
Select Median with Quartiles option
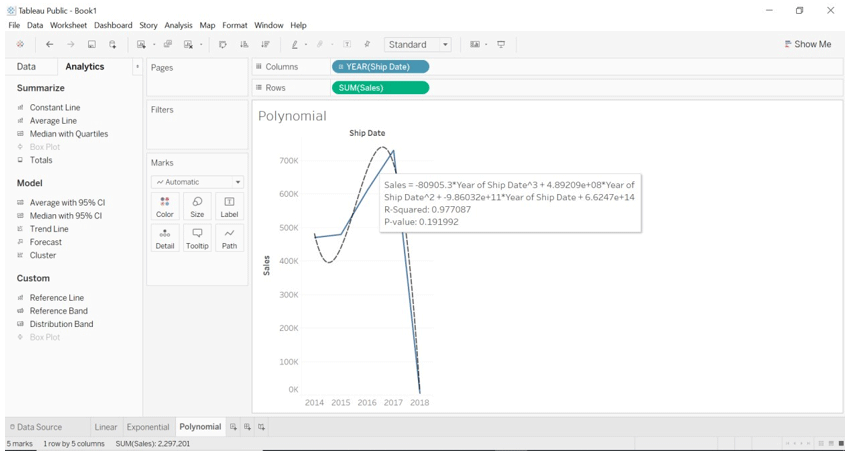pos(69,134)
